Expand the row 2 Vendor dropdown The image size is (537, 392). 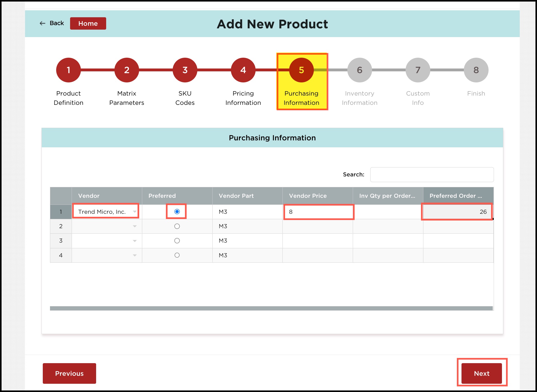[135, 226]
